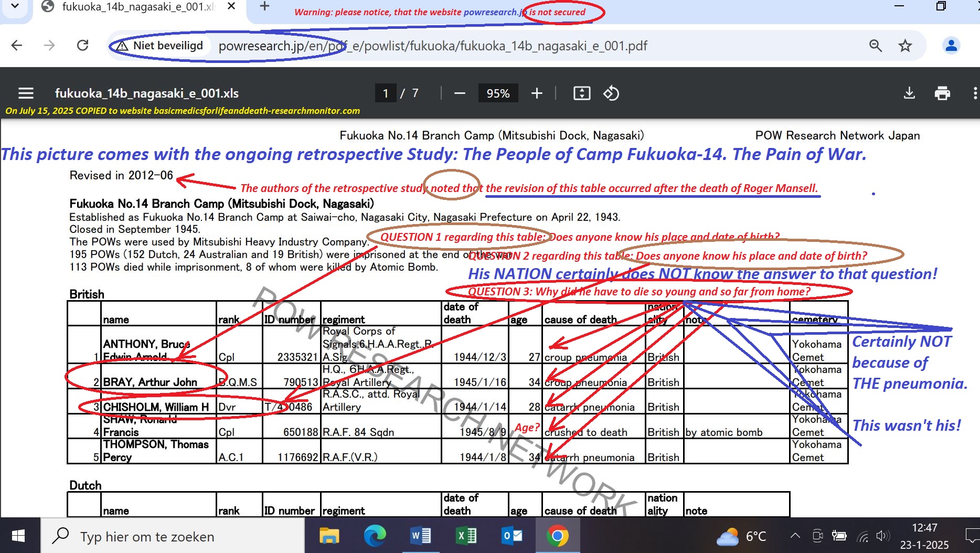Download the PDF file

point(909,93)
